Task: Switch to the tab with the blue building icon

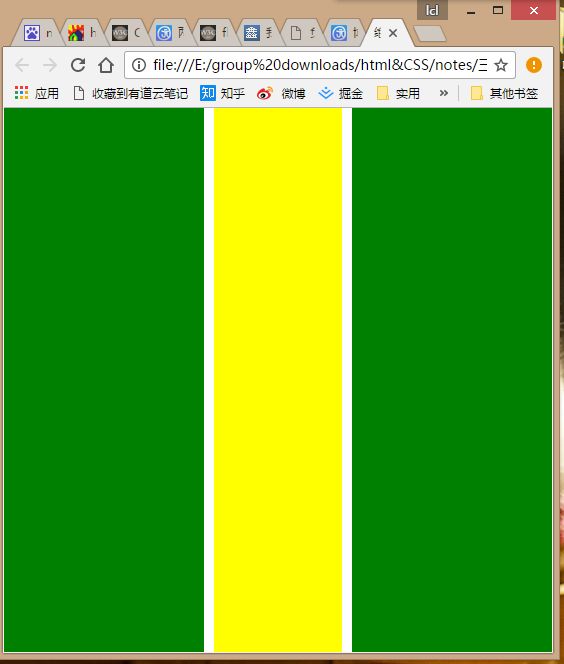Action: [258, 33]
